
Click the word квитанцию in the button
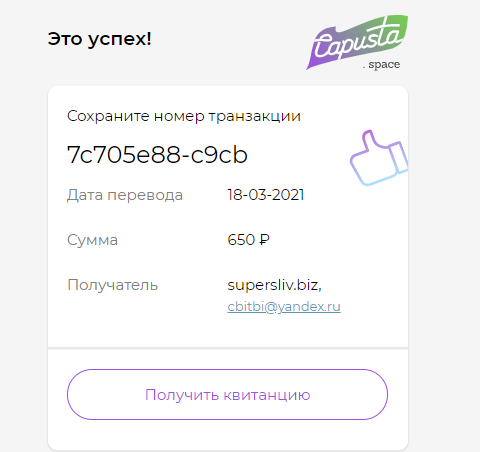pyautogui.click(x=267, y=395)
